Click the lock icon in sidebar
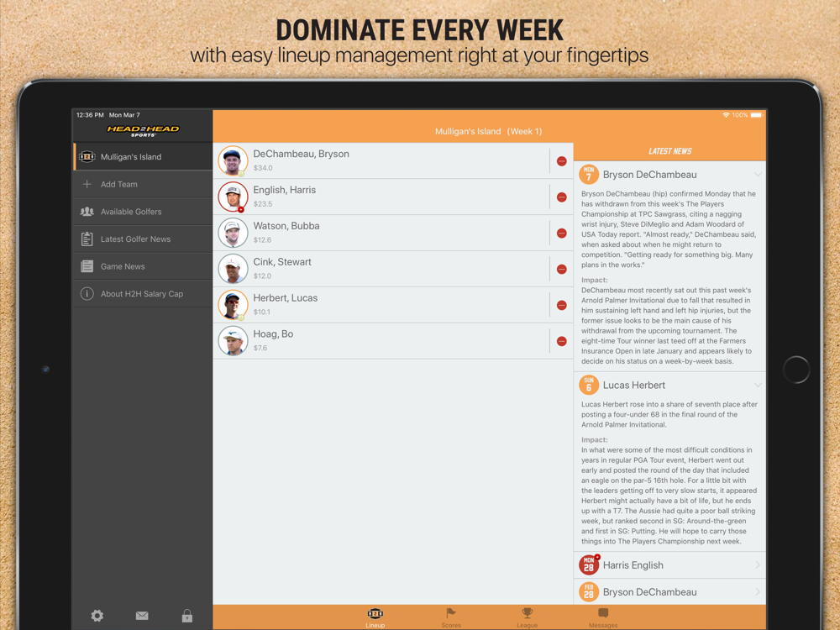Image resolution: width=840 pixels, height=630 pixels. click(x=187, y=616)
